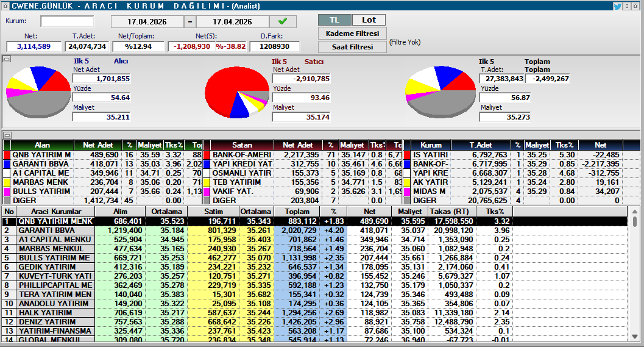Image resolution: width=644 pixels, height=347 pixels.
Task: Click yellow swatch next to MARBAS MENK
Action: coord(7,182)
